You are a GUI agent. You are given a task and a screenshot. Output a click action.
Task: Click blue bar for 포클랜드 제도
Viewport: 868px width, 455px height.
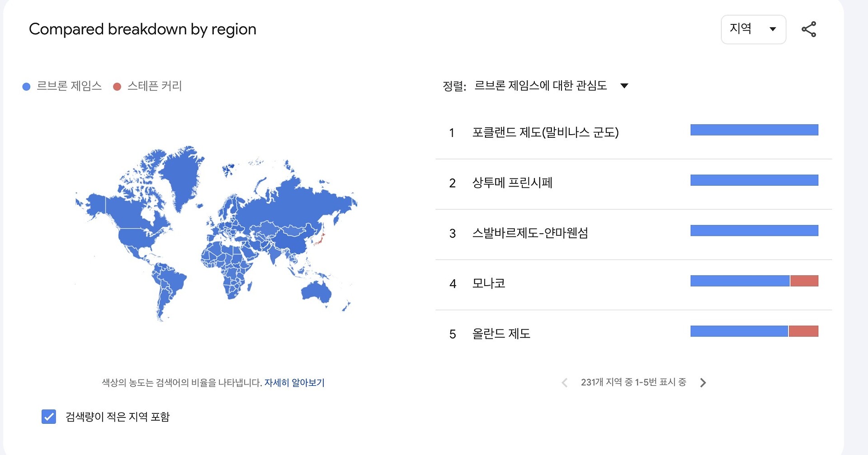[x=755, y=130]
